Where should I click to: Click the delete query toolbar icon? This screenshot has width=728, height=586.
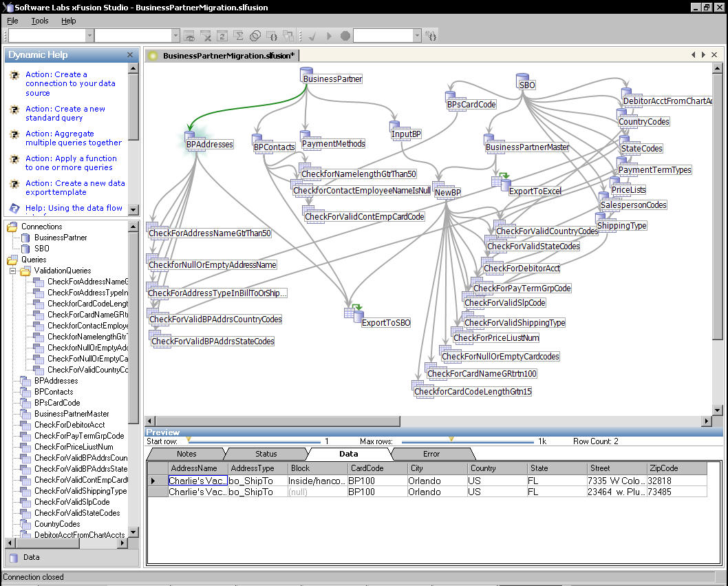tap(205, 36)
